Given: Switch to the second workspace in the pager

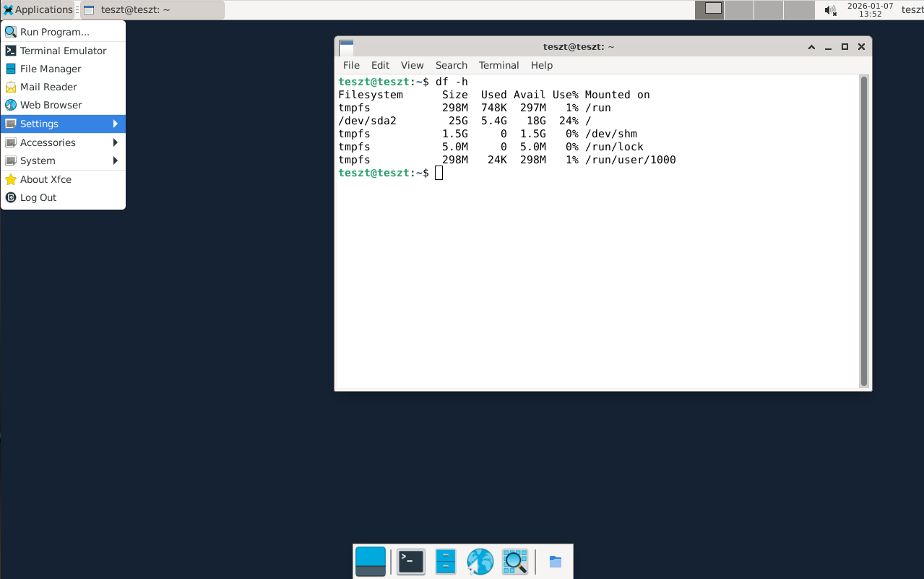Looking at the screenshot, I should (x=739, y=9).
